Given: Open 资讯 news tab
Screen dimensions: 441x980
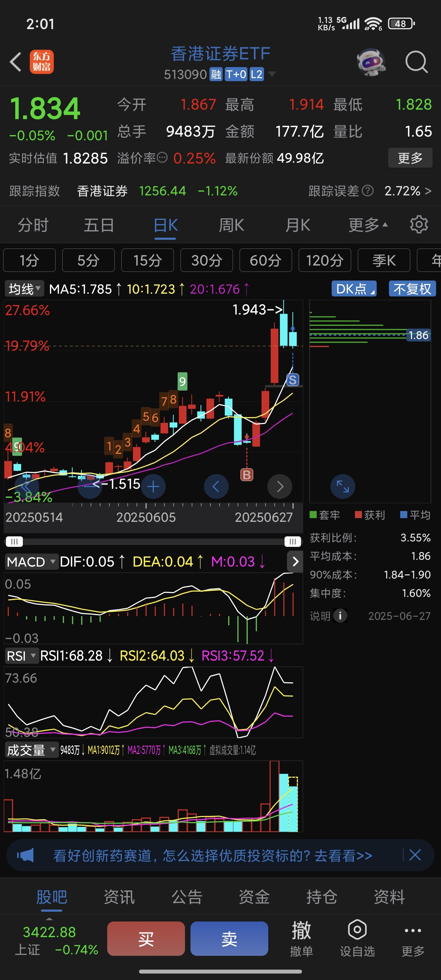Looking at the screenshot, I should click(119, 897).
